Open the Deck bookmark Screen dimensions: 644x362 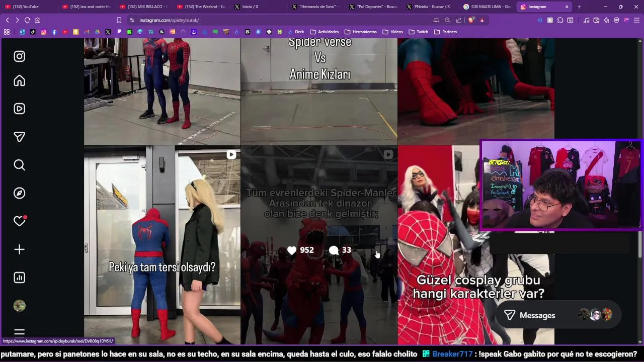(296, 32)
